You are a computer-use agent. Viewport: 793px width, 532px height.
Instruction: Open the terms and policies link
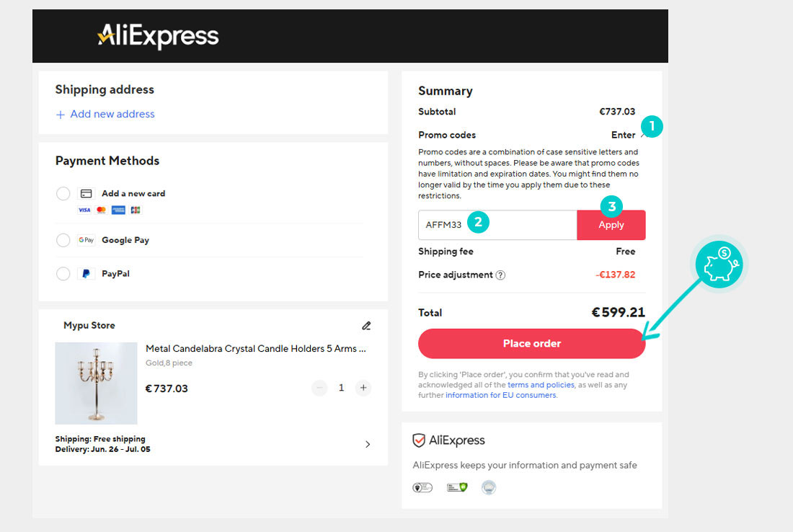pyautogui.click(x=541, y=385)
